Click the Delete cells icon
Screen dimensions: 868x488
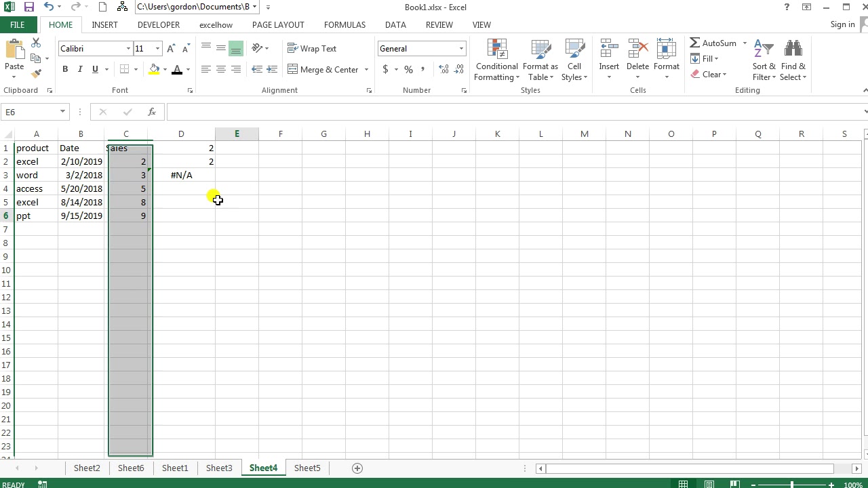coord(637,50)
